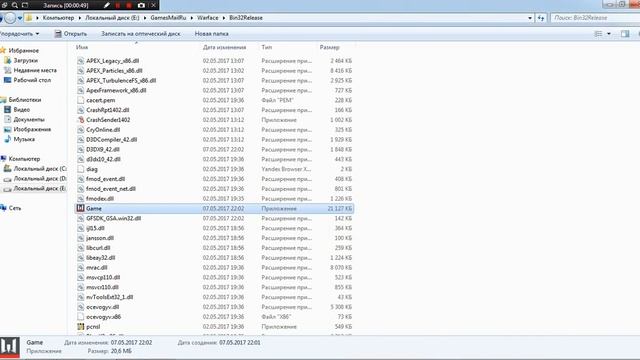
Task: Open Недавние места in the navigation pane
Action: (35, 70)
